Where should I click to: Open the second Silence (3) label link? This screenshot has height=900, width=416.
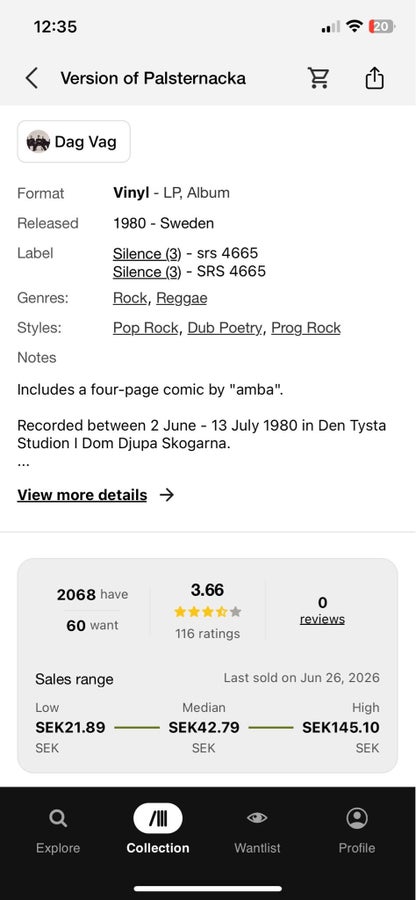147,271
